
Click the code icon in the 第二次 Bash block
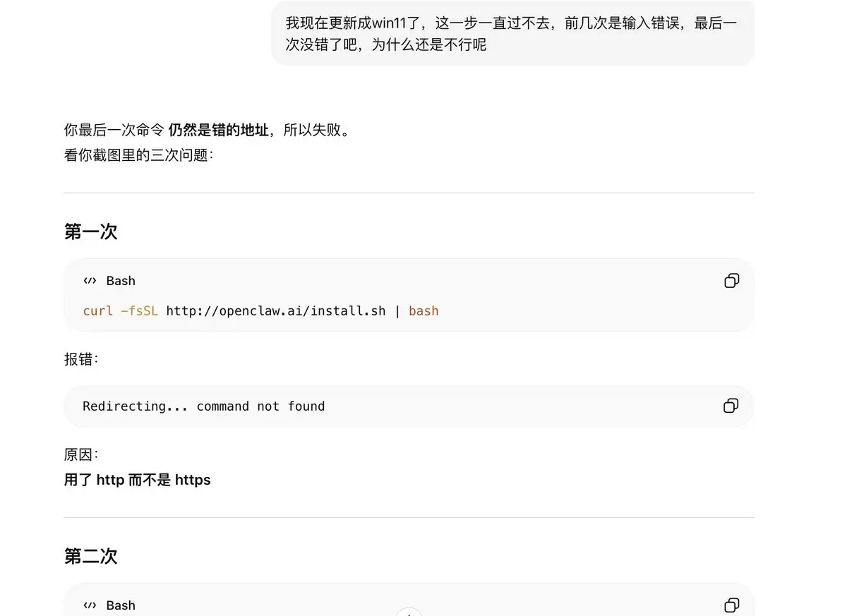pyautogui.click(x=90, y=605)
